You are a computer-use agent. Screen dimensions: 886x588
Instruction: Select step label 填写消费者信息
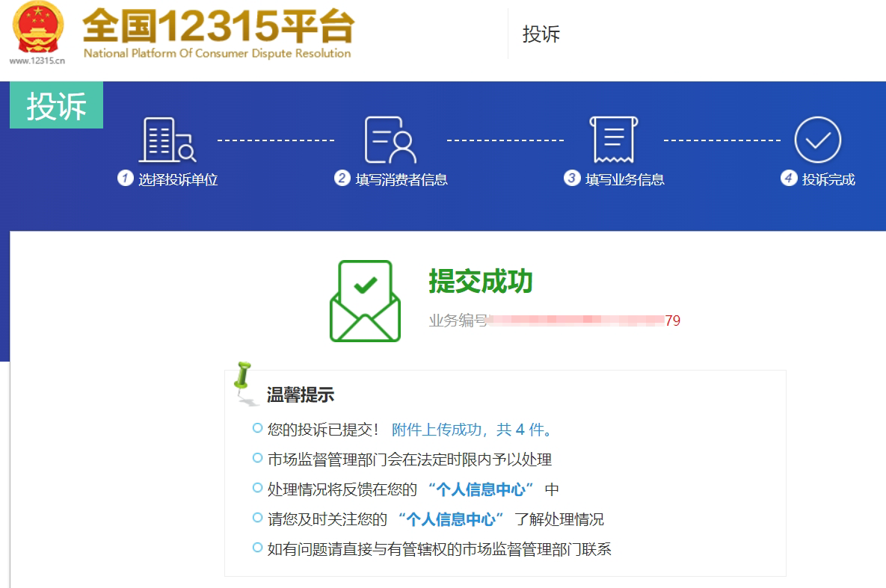click(x=401, y=179)
